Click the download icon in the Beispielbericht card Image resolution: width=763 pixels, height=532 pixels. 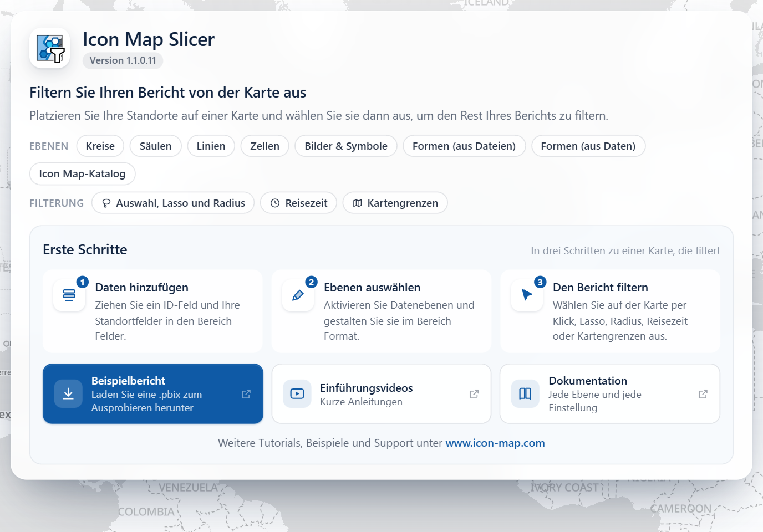[x=68, y=393]
